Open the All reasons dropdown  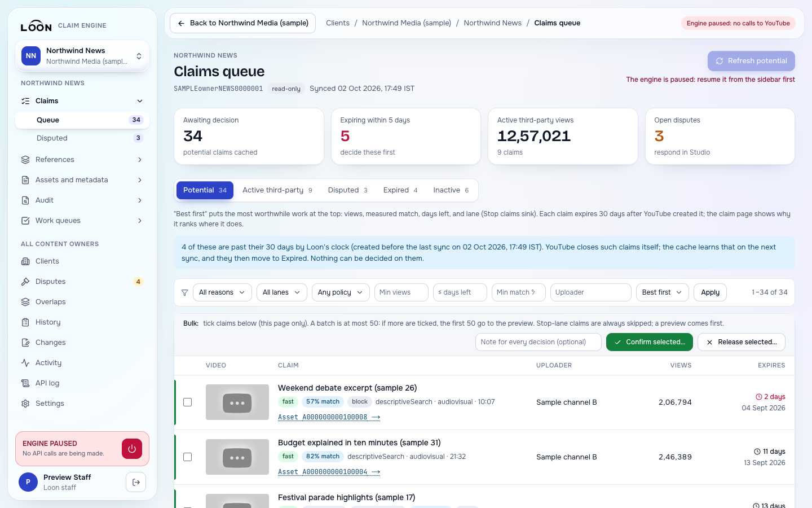[222, 292]
